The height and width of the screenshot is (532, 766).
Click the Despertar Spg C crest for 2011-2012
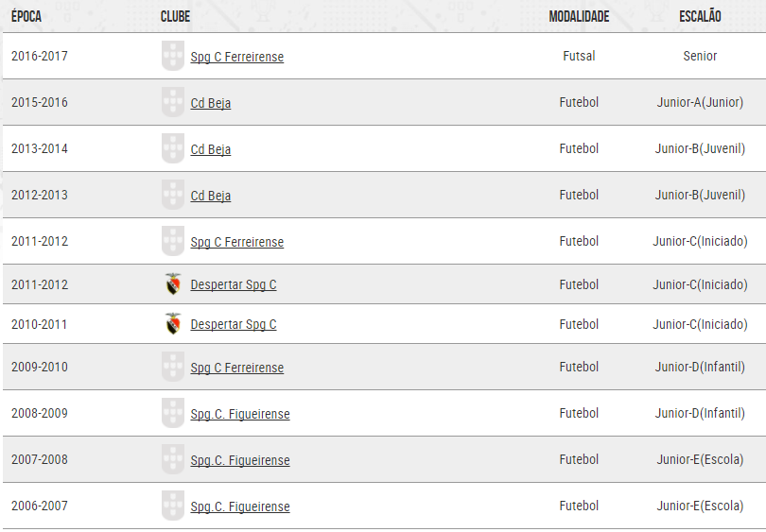point(172,284)
